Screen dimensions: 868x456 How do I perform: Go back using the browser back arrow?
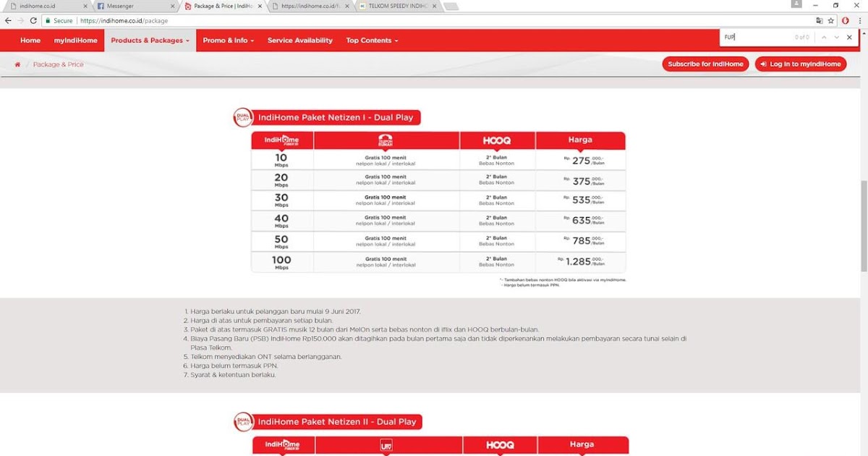pyautogui.click(x=8, y=20)
